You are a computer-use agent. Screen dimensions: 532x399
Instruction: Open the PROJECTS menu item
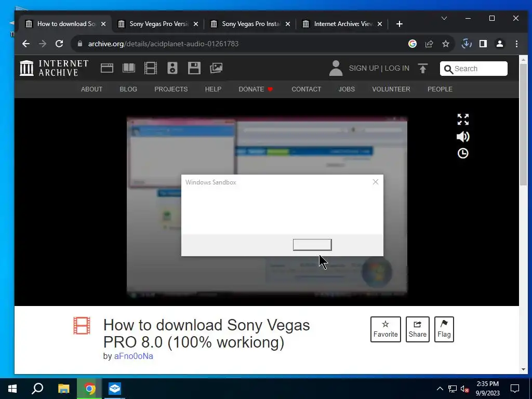(x=171, y=89)
